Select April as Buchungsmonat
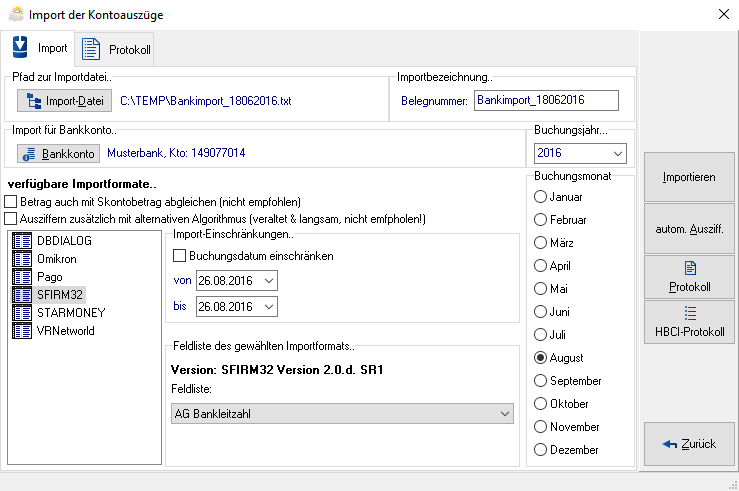Screen dimensions: 739x491 [x=540, y=266]
